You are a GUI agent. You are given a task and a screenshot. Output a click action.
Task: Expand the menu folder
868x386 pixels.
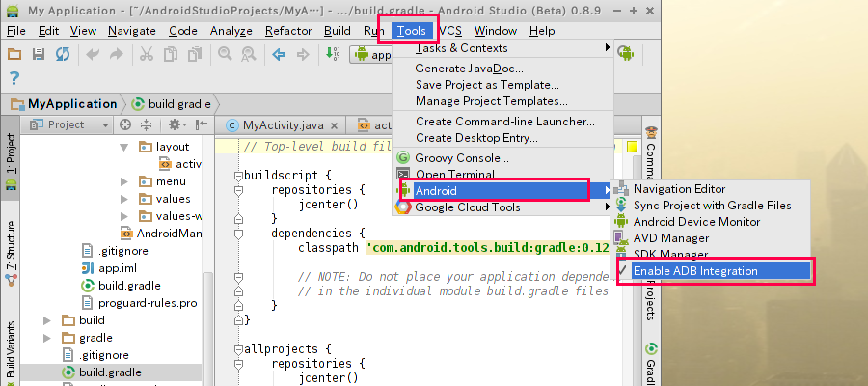pyautogui.click(x=124, y=181)
